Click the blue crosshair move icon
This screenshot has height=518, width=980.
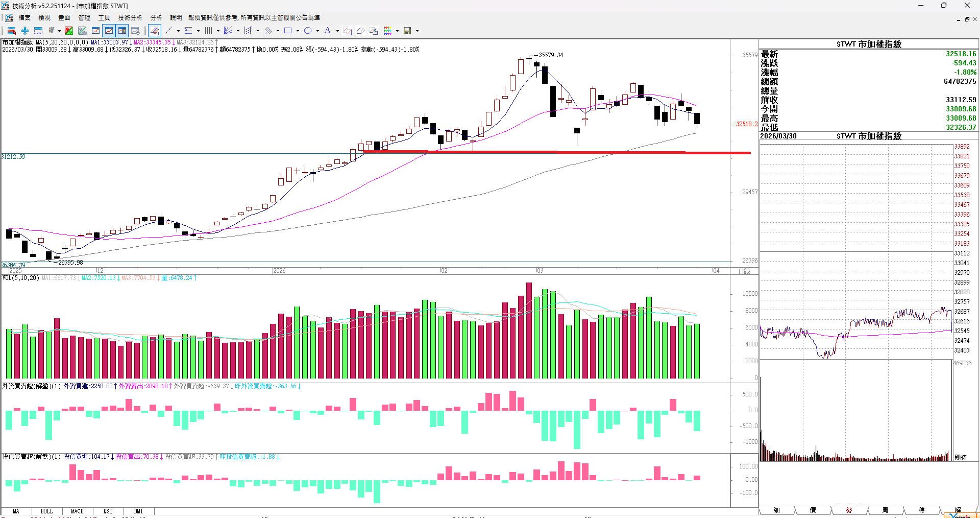coord(25,31)
